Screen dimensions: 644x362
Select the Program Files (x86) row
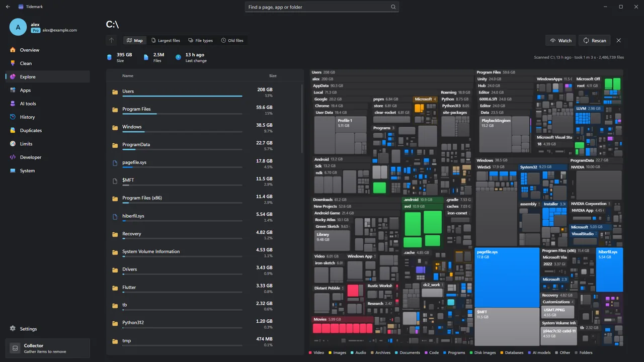click(204, 198)
